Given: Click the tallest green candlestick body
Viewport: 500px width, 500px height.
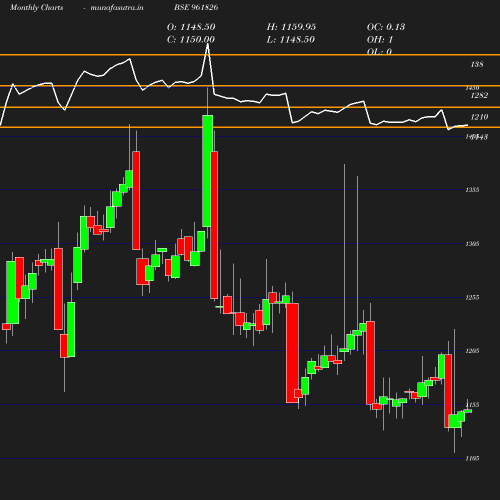Looking at the screenshot, I should click(x=207, y=171).
